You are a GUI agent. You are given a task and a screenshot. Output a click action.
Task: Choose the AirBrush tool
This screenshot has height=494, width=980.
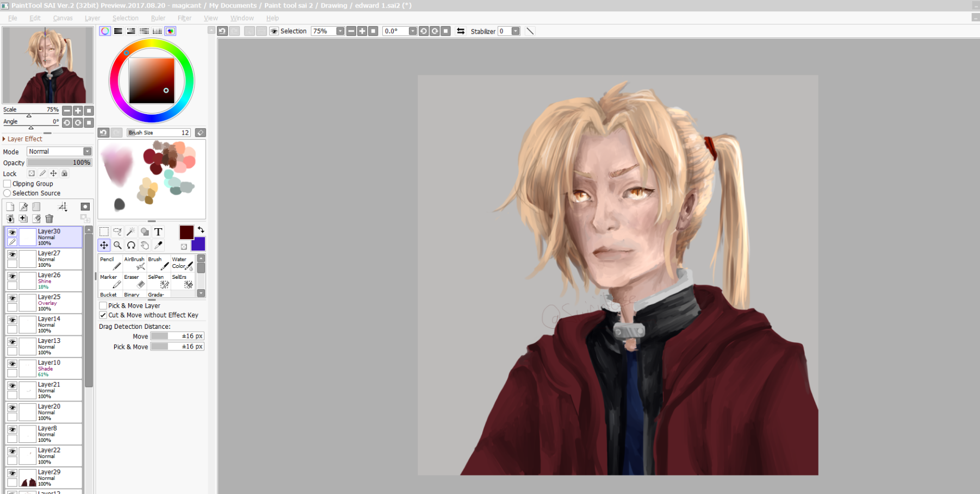click(x=134, y=263)
